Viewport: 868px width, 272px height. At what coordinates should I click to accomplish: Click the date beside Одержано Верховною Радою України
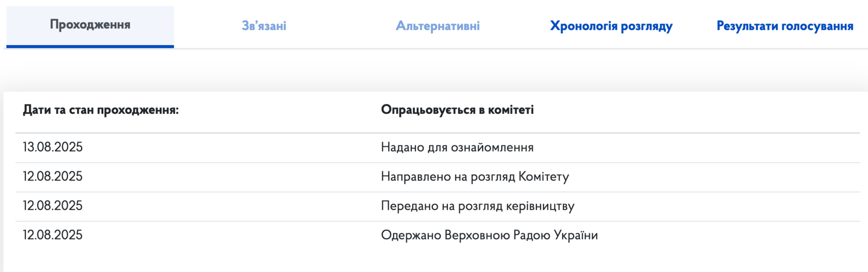pyautogui.click(x=53, y=235)
